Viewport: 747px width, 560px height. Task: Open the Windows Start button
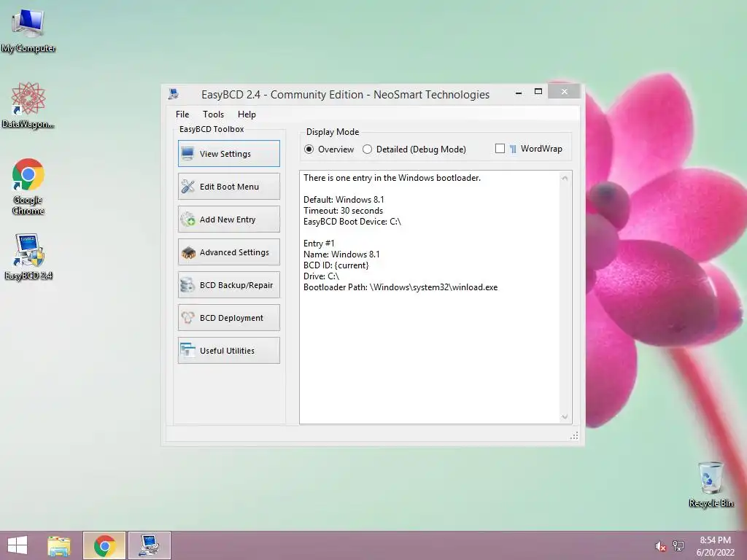(x=18, y=545)
